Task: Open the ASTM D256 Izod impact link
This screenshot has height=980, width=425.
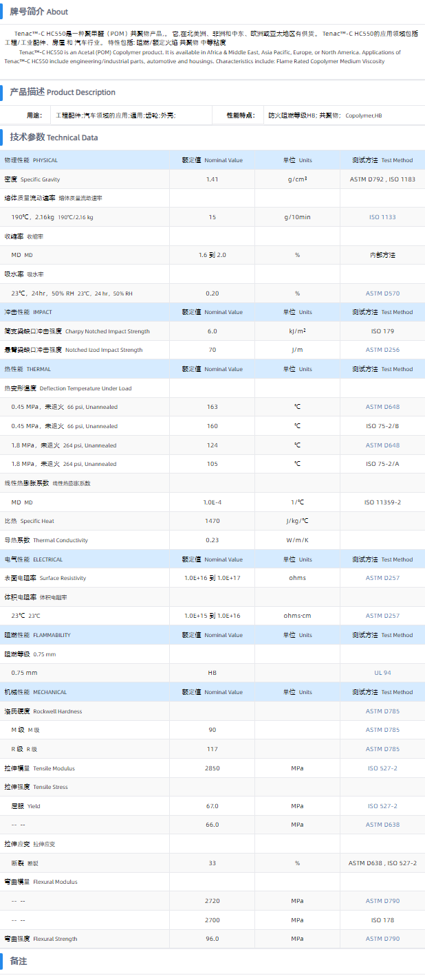Action: pos(382,350)
